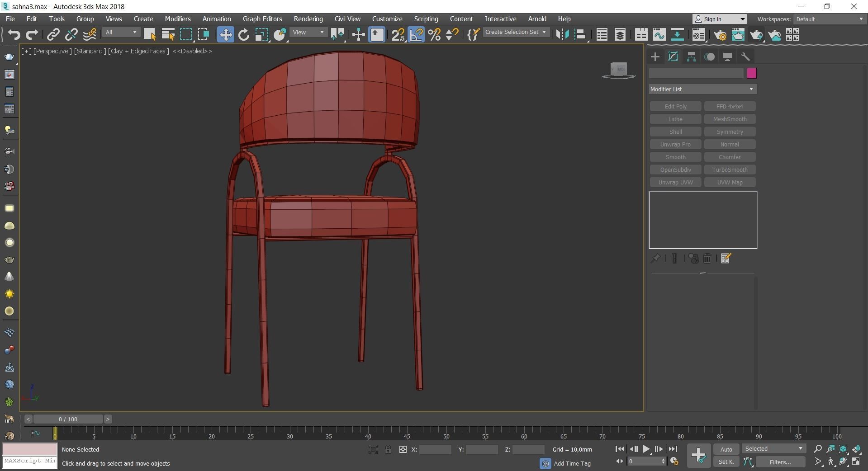
Task: Switch to the Motion panel tab
Action: tap(709, 57)
